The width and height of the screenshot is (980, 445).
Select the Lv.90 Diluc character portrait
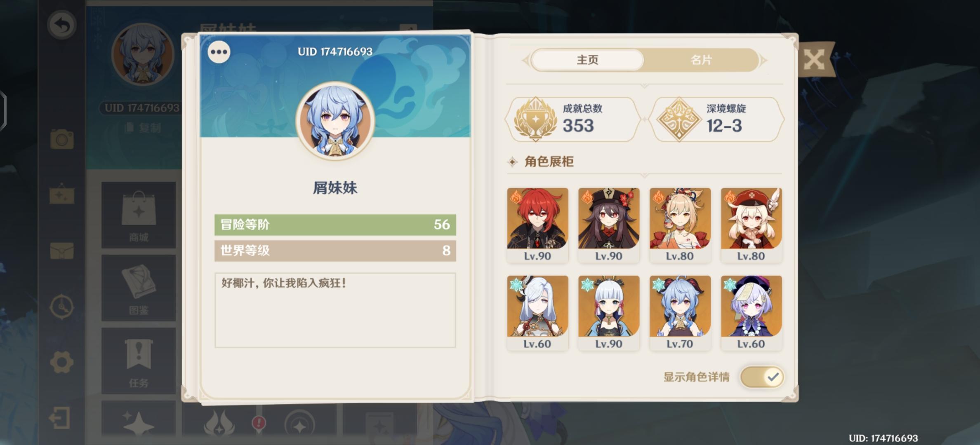pos(537,225)
